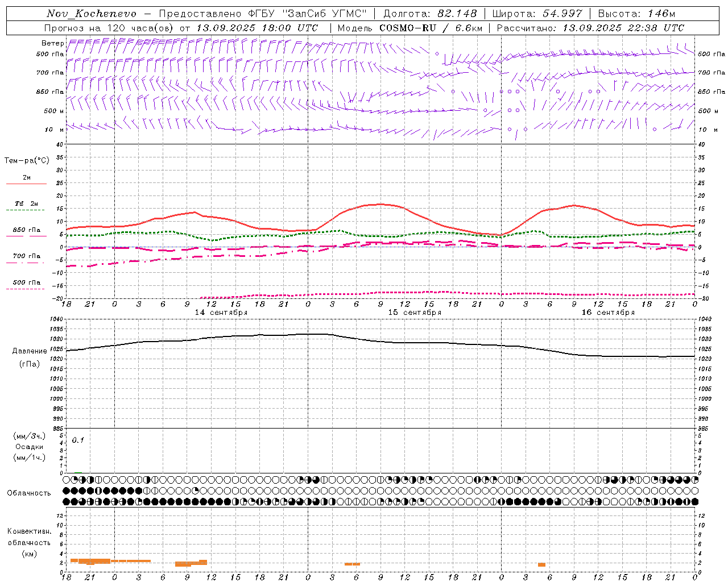
Task: Click the (мм/3ч.) precipitation unit label
Action: pos(30,436)
